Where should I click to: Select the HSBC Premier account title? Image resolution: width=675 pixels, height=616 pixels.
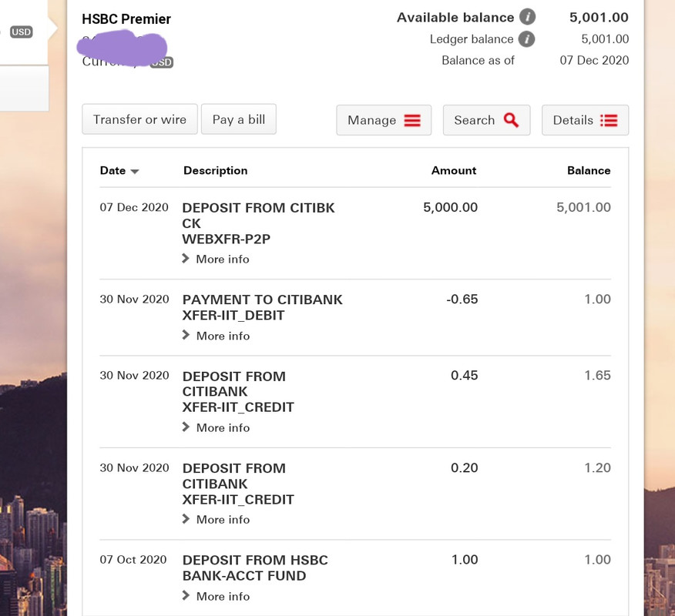point(126,19)
